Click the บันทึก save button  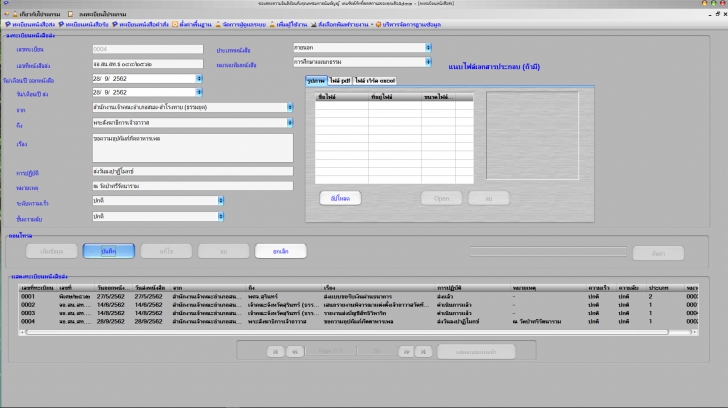[109, 251]
